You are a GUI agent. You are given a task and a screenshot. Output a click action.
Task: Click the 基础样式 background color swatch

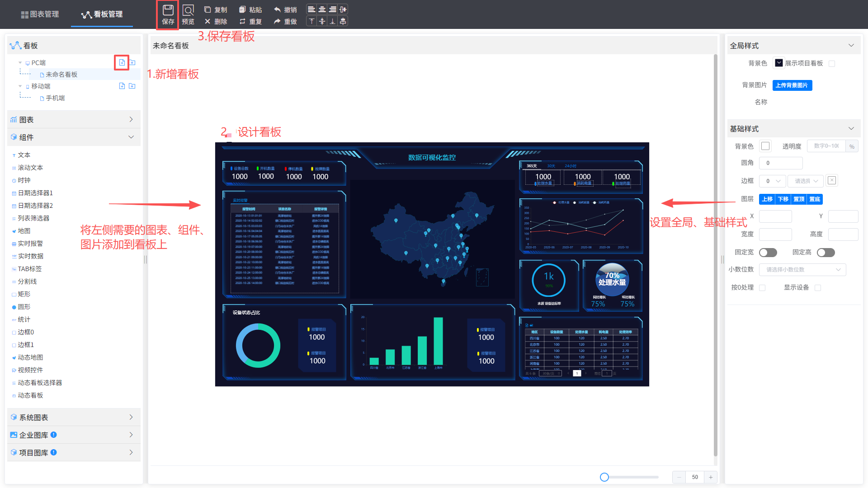click(x=765, y=146)
